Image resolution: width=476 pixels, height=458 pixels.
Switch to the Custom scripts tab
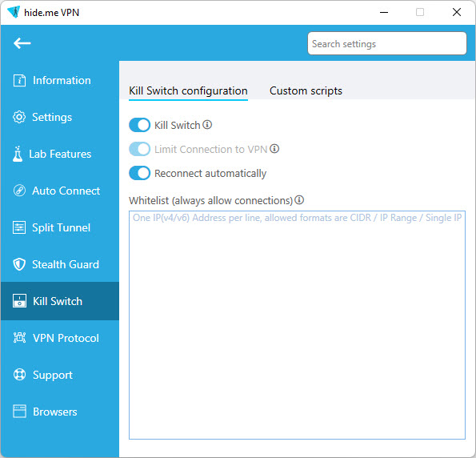[x=306, y=90]
